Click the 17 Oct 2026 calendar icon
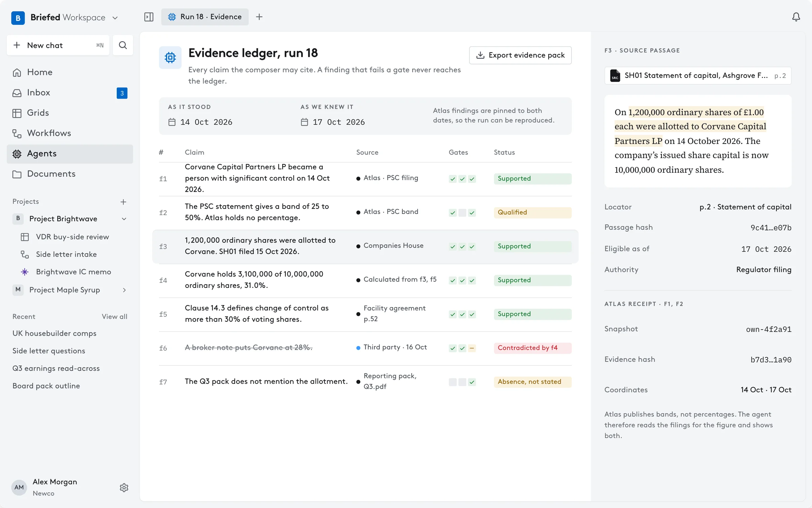The width and height of the screenshot is (812, 508). click(x=304, y=122)
